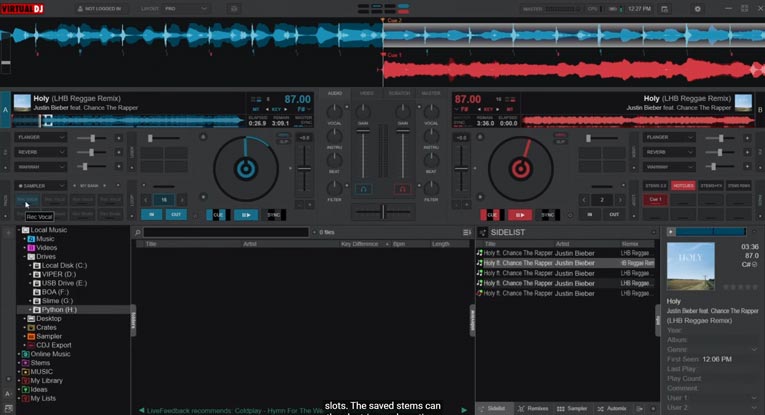Click first Rec Vocal sampler pad
Screen dimensions: 765x415
pyautogui.click(x=27, y=199)
